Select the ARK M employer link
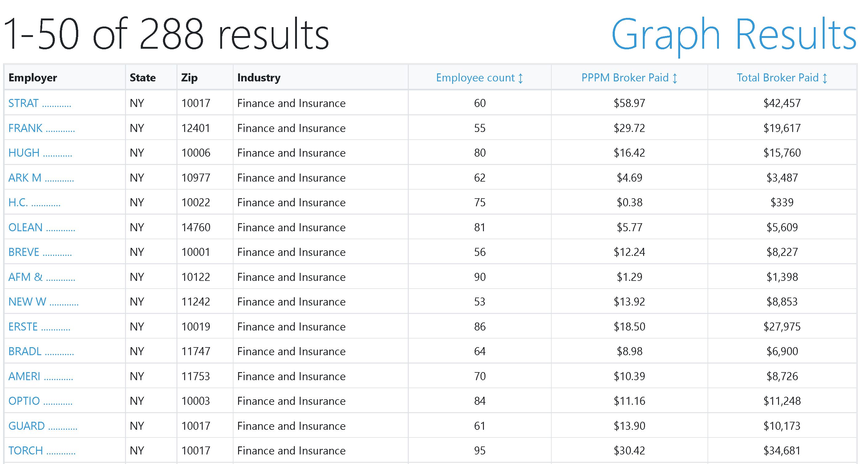Viewport: 868px width, 464px height. click(41, 178)
